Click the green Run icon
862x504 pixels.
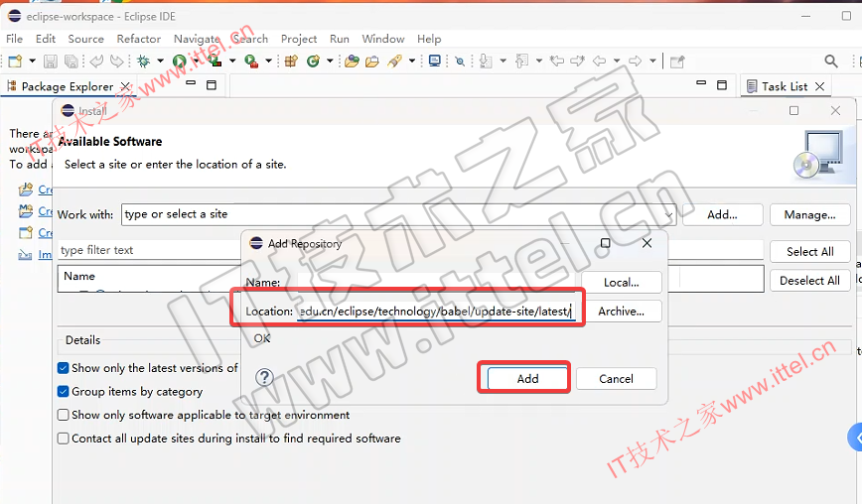(179, 61)
